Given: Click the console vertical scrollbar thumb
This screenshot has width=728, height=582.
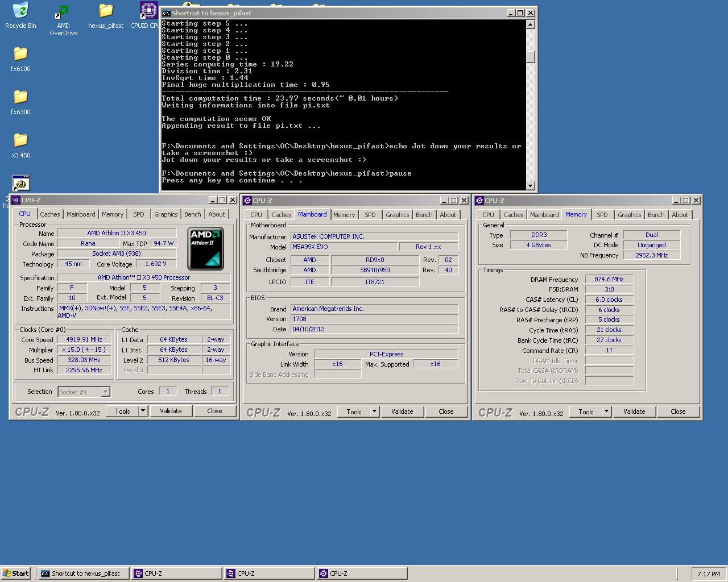Looking at the screenshot, I should [x=531, y=56].
